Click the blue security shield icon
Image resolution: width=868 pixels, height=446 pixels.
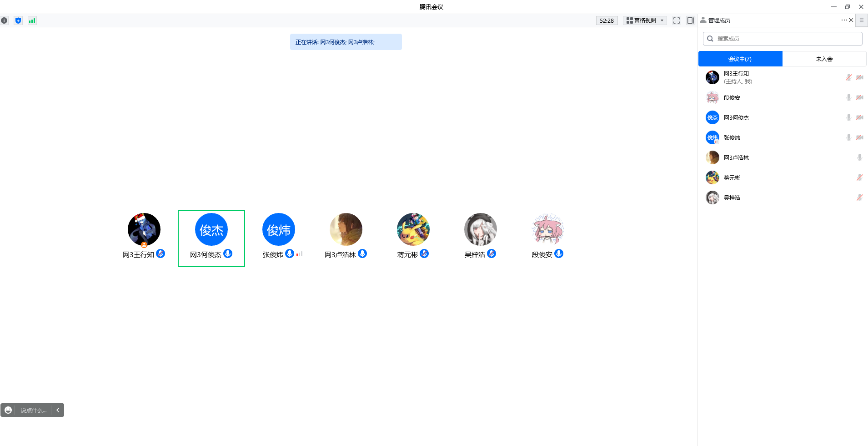click(x=18, y=20)
